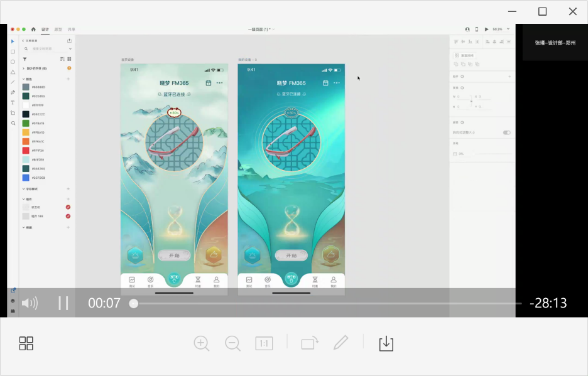Screen dimensions: 588x376
Task: Switch to the Share tab
Action: coord(71,29)
